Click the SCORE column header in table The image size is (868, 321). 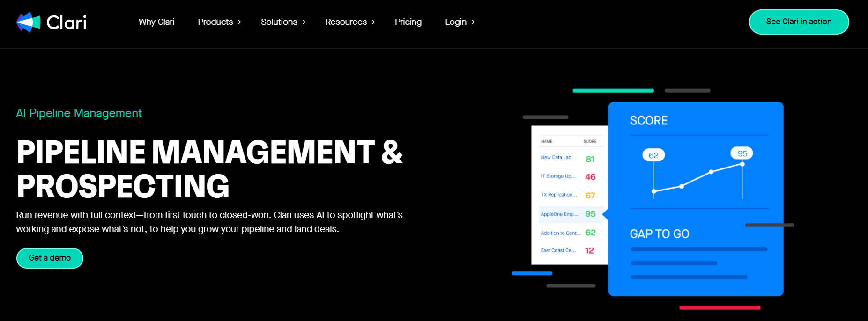[590, 141]
